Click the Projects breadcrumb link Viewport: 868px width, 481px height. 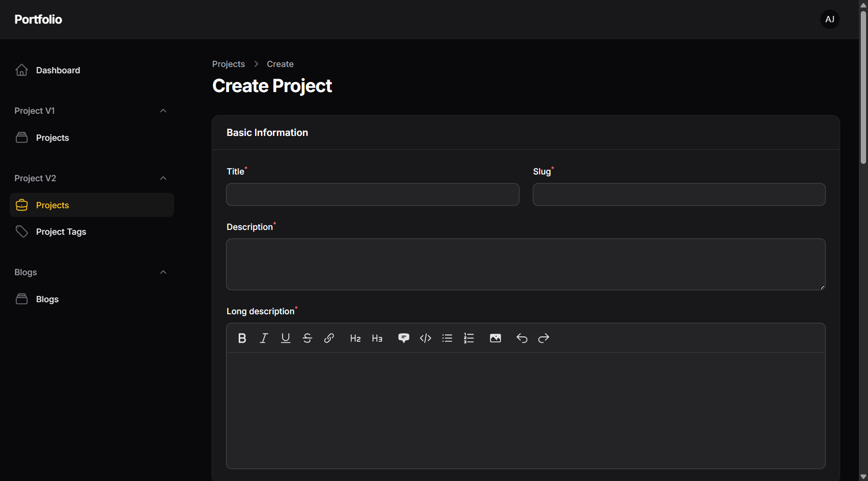tap(229, 64)
